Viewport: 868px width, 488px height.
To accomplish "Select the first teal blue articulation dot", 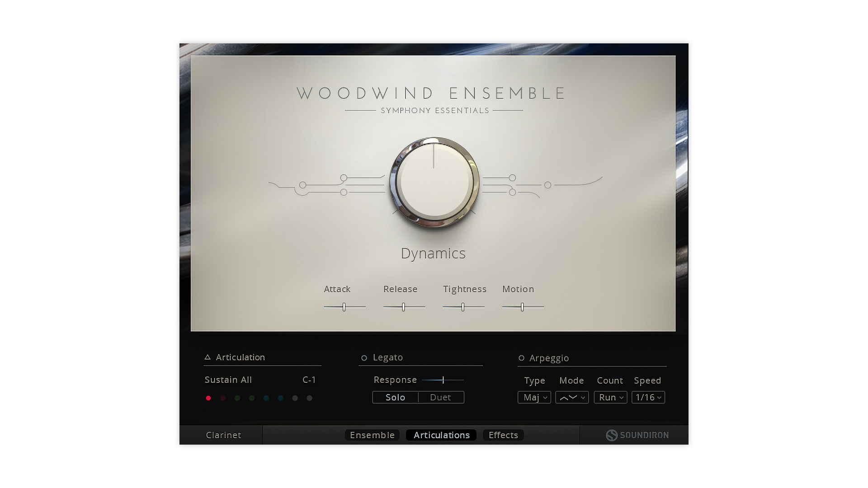I will [x=266, y=398].
